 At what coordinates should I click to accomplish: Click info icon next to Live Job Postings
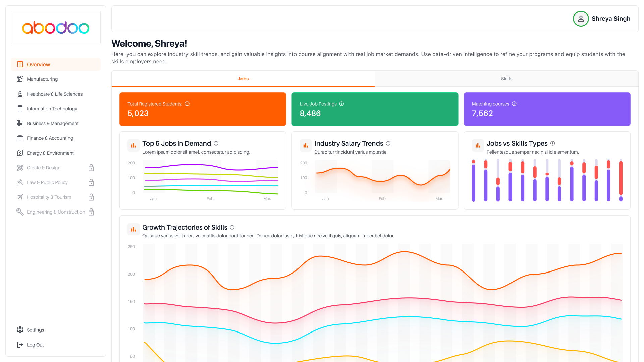tap(341, 104)
